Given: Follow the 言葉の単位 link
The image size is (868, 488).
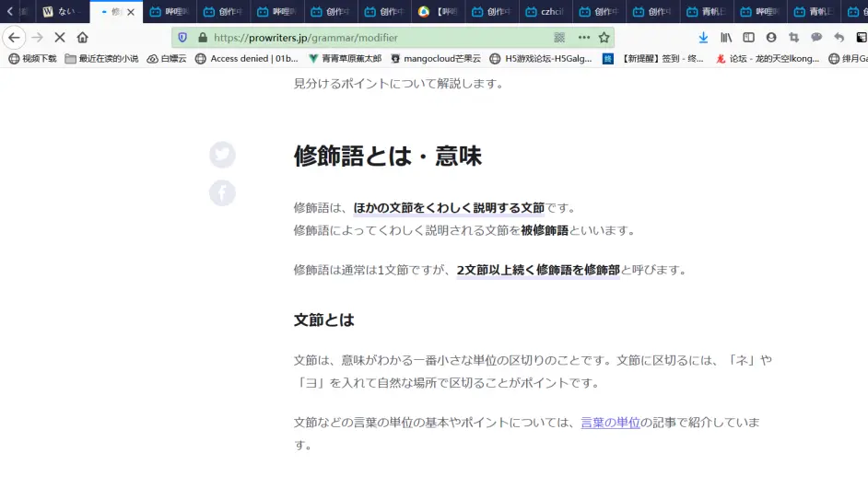Looking at the screenshot, I should coord(610,423).
